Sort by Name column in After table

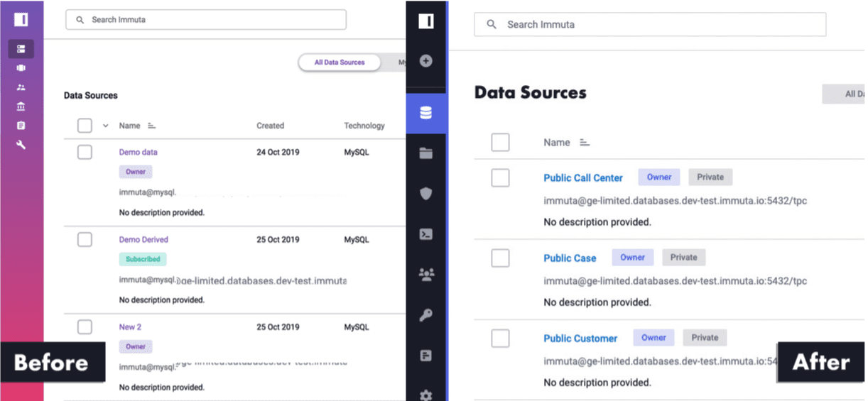pos(557,143)
